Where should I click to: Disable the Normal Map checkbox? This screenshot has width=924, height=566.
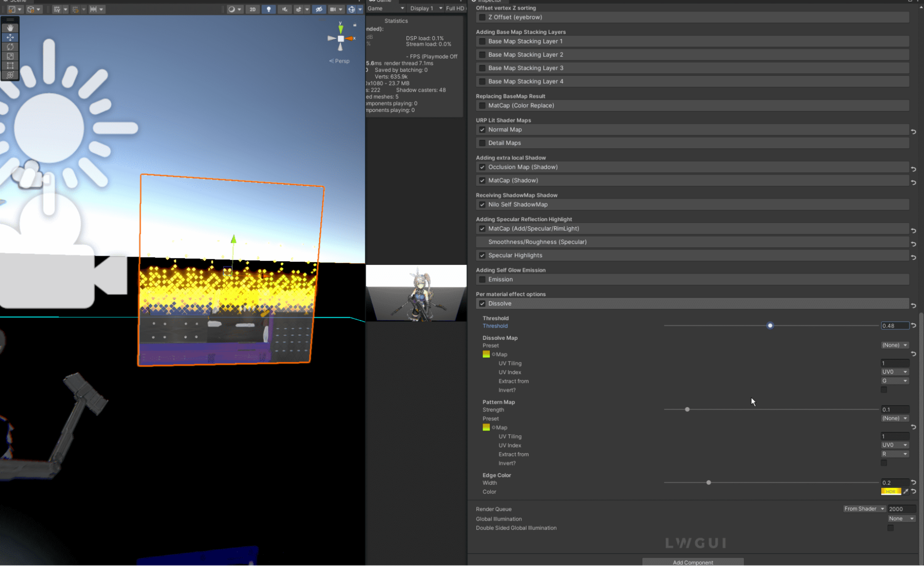(x=482, y=129)
